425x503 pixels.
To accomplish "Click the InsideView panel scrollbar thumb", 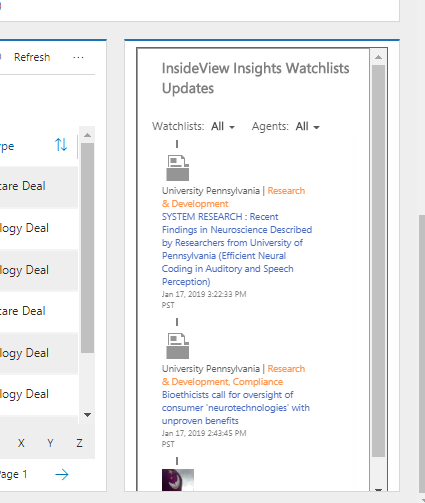I will point(378,261).
